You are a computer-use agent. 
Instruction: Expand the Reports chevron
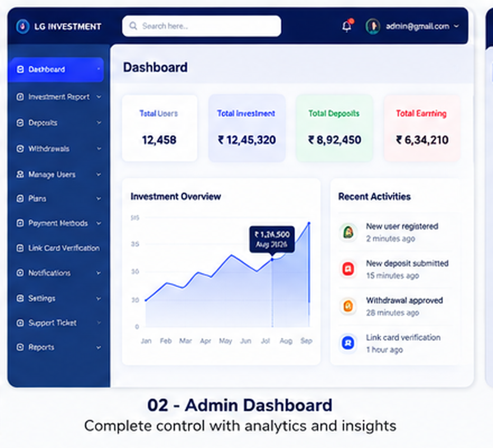(x=99, y=347)
